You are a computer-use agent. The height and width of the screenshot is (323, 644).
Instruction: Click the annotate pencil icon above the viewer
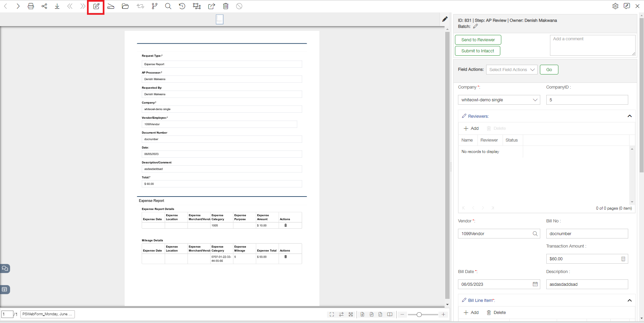click(x=445, y=19)
